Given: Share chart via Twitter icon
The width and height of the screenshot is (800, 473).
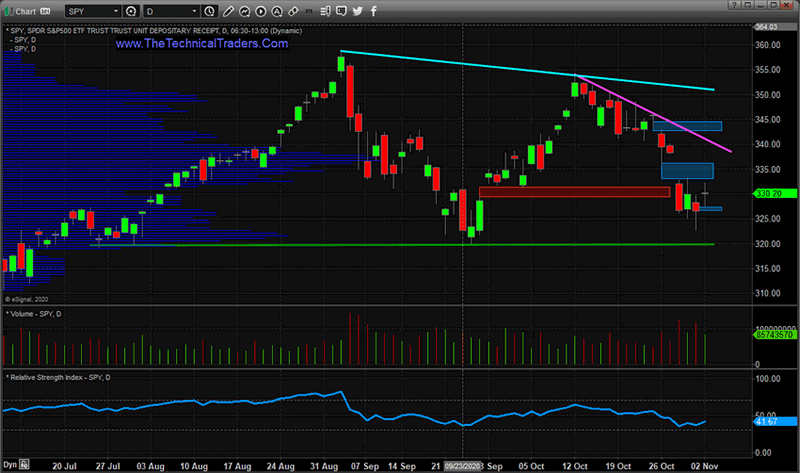Looking at the screenshot, I should (368, 11).
